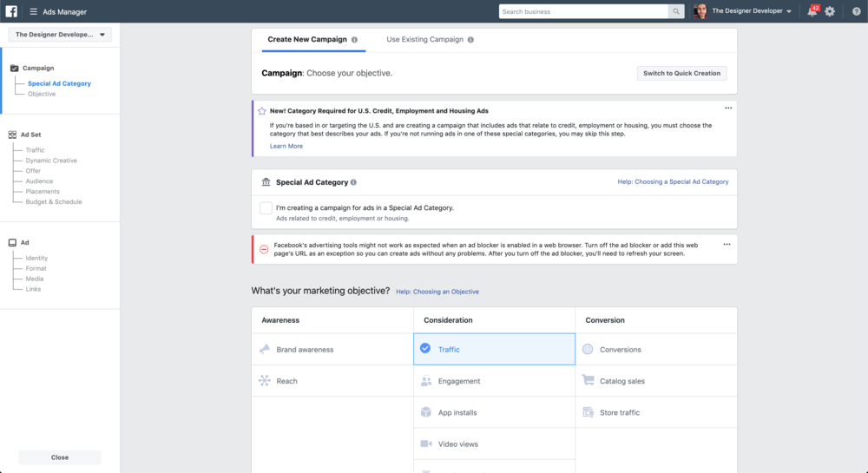The width and height of the screenshot is (868, 473).
Task: Click the red warning icon on ad blocker notice
Action: pos(264,249)
